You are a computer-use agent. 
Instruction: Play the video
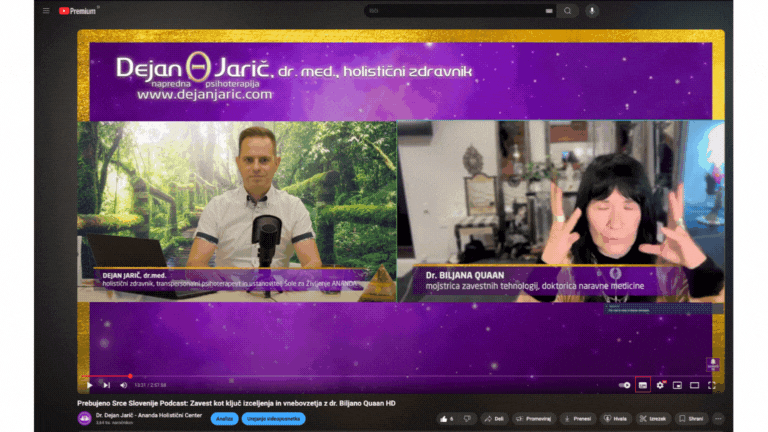(x=89, y=385)
